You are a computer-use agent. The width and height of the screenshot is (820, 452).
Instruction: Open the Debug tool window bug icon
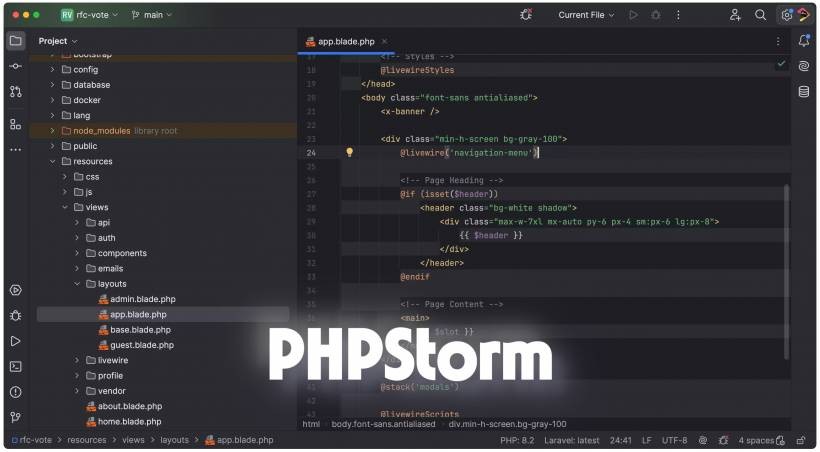(x=16, y=315)
